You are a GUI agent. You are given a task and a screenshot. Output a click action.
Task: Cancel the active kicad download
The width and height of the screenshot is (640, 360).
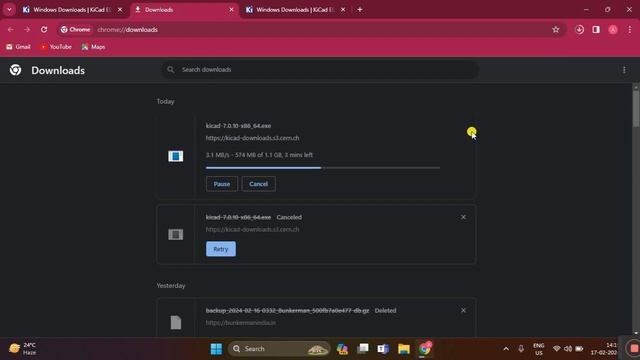tap(258, 184)
